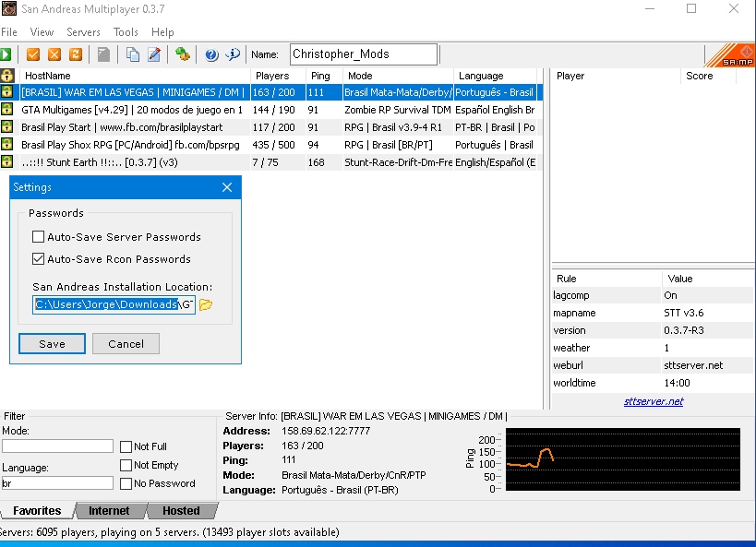Click the Delete Server X icon

point(54,54)
